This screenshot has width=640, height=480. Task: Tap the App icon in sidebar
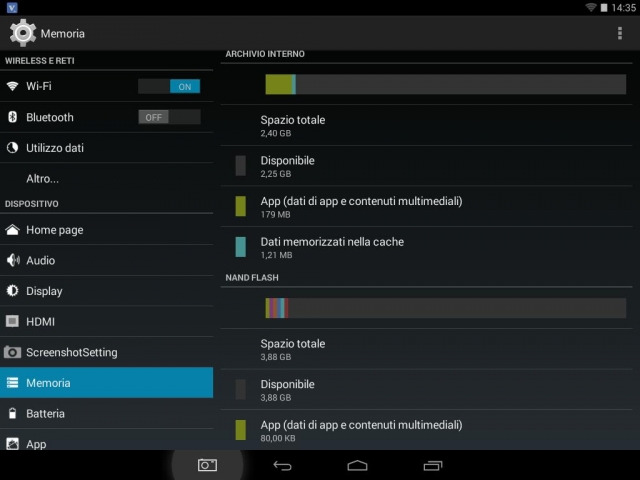coord(13,444)
